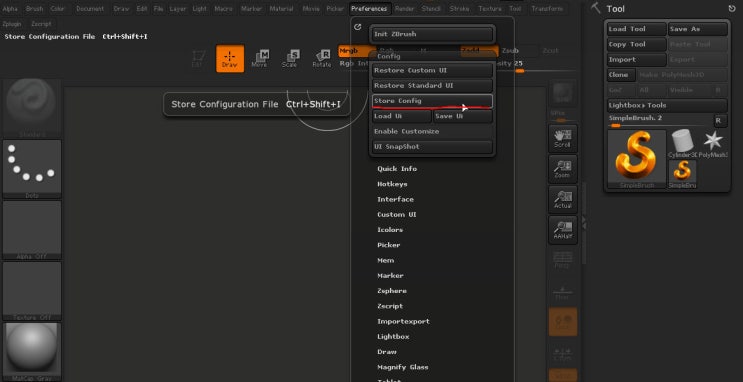Click the Tool panel refresh arrow icon
The height and width of the screenshot is (382, 743).
tap(732, 9)
